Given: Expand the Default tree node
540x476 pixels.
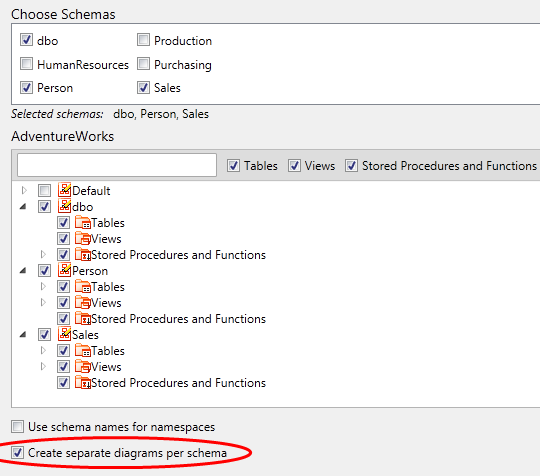Looking at the screenshot, I should [24, 190].
